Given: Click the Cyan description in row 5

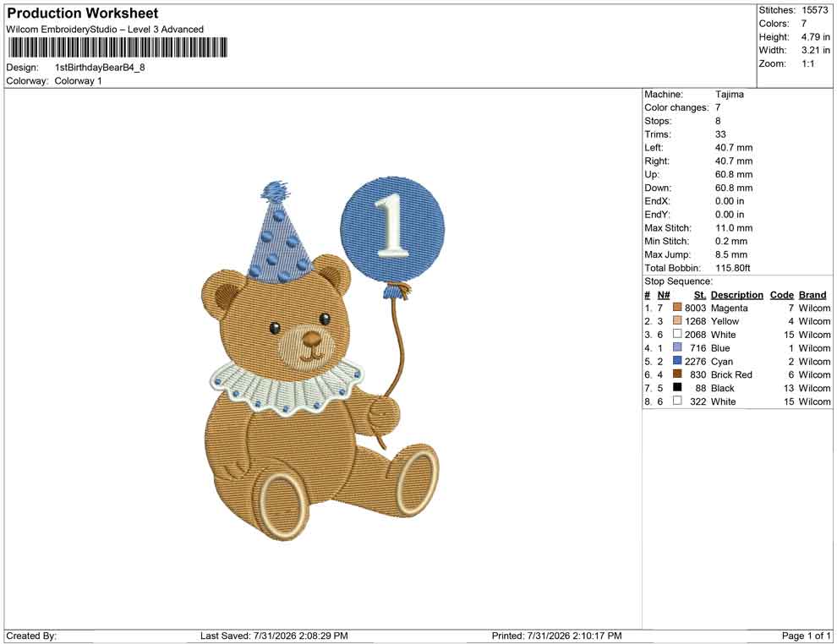Looking at the screenshot, I should click(722, 361).
